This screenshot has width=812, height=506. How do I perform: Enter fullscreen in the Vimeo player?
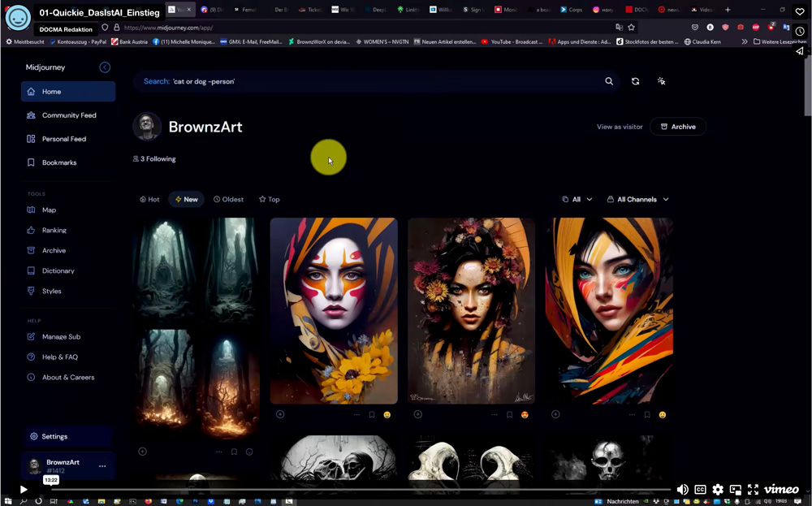[753, 490]
